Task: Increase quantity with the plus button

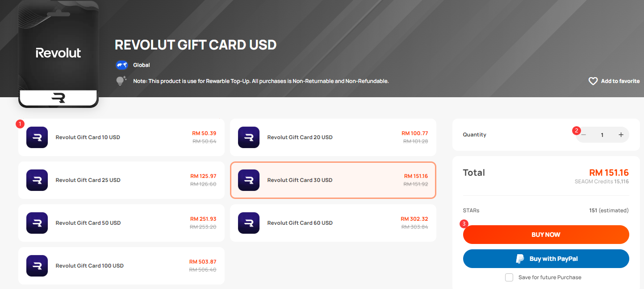Action: [x=621, y=135]
